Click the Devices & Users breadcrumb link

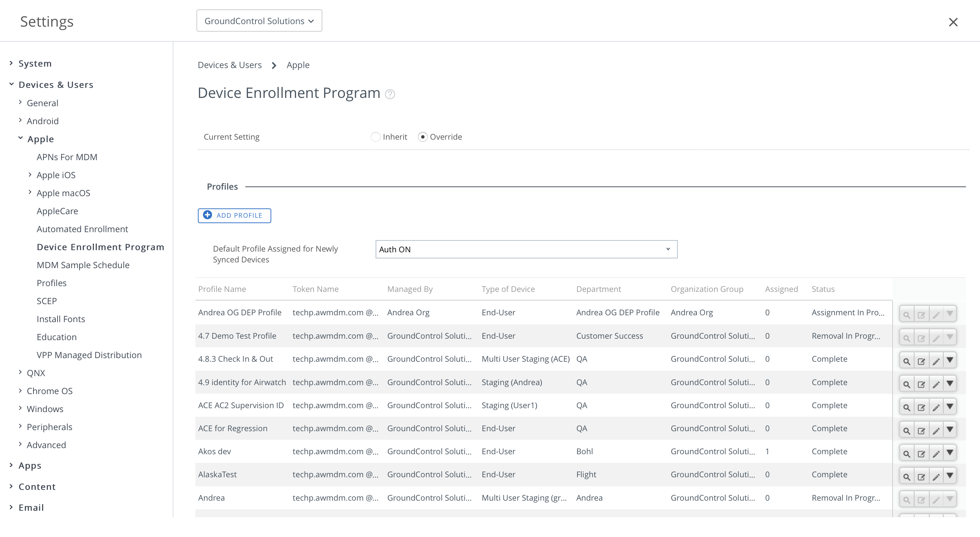pyautogui.click(x=230, y=65)
